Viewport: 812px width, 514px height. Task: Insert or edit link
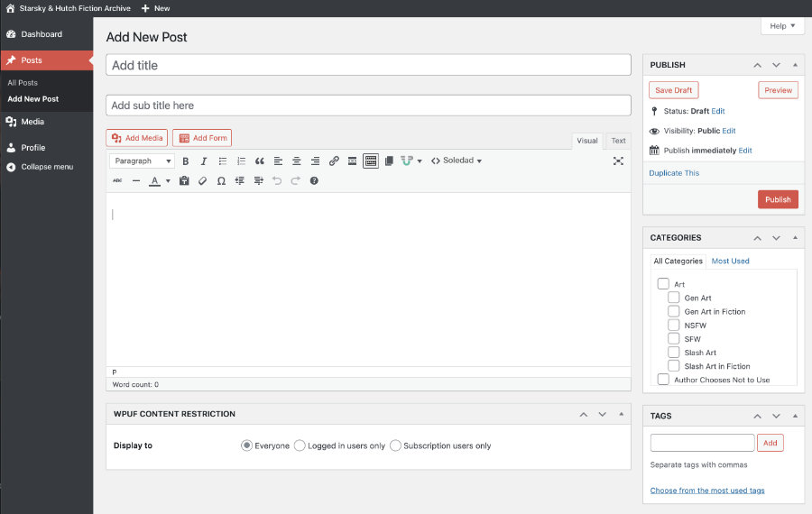334,161
